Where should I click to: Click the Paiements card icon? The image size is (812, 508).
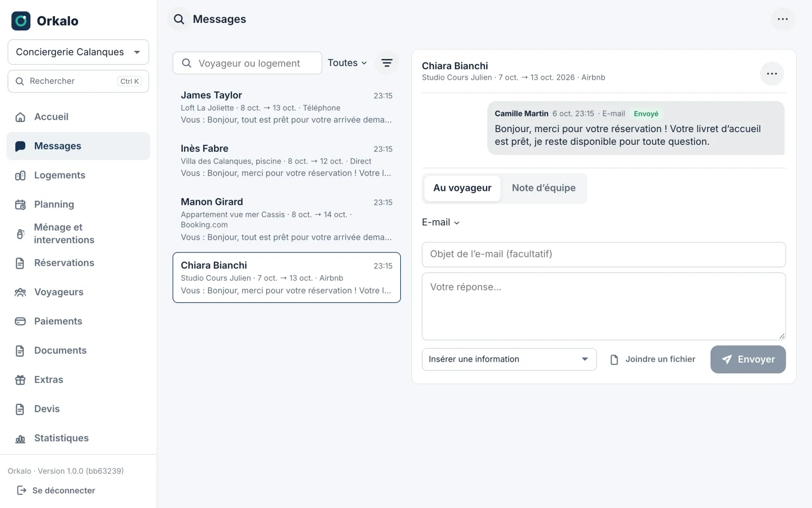[20, 321]
